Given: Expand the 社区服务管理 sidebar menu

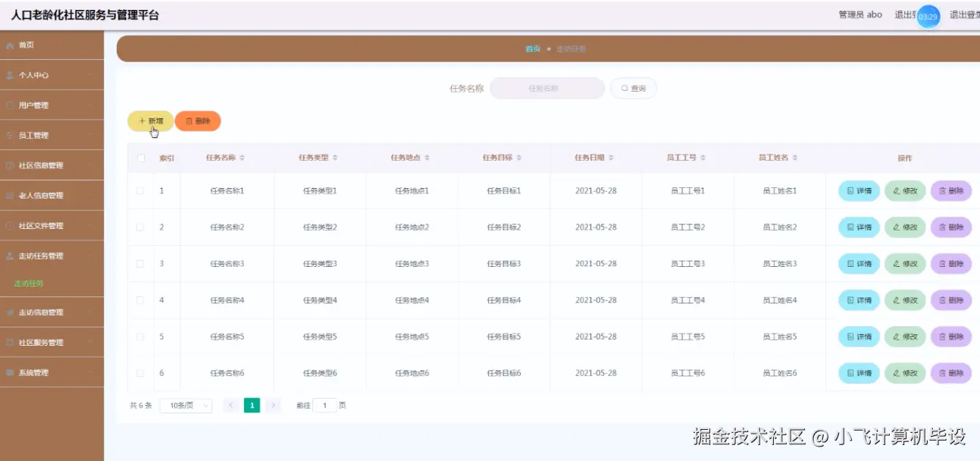Looking at the screenshot, I should tap(52, 343).
